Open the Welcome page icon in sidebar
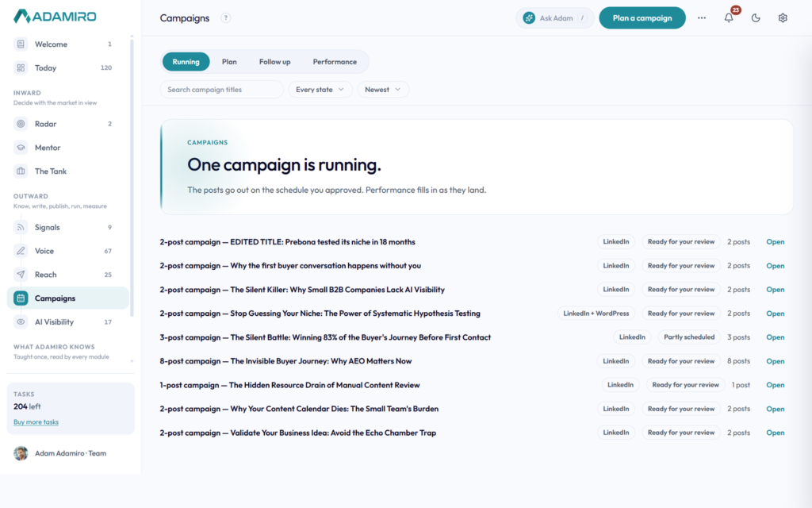 (21, 44)
